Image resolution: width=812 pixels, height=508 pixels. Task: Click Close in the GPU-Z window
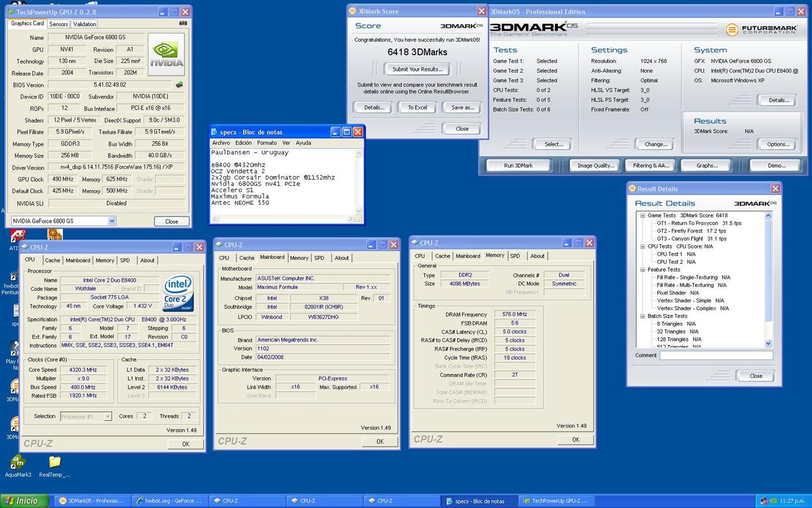(172, 221)
